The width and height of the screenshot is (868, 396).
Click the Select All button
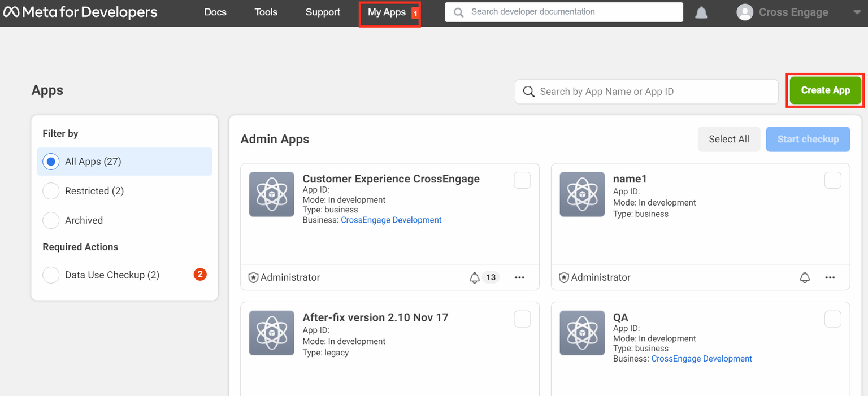coord(729,139)
